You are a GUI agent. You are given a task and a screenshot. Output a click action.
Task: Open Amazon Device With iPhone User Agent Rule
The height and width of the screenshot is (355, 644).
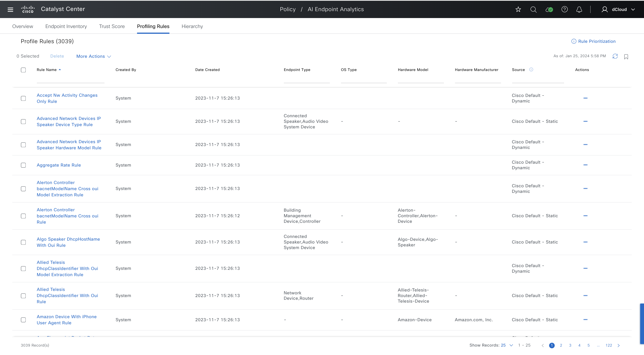click(67, 320)
